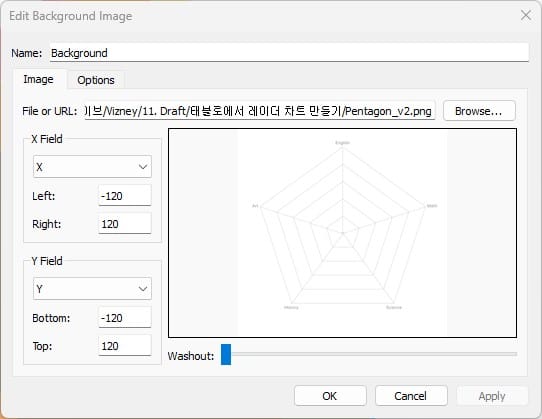Screen dimensions: 542x419
Task: Click the Left value field
Action: tap(125, 196)
